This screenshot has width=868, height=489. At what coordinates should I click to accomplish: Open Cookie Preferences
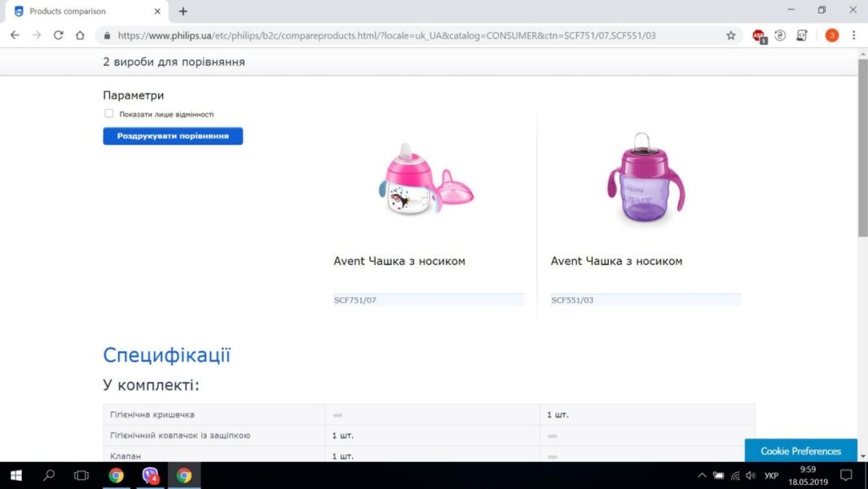point(800,451)
